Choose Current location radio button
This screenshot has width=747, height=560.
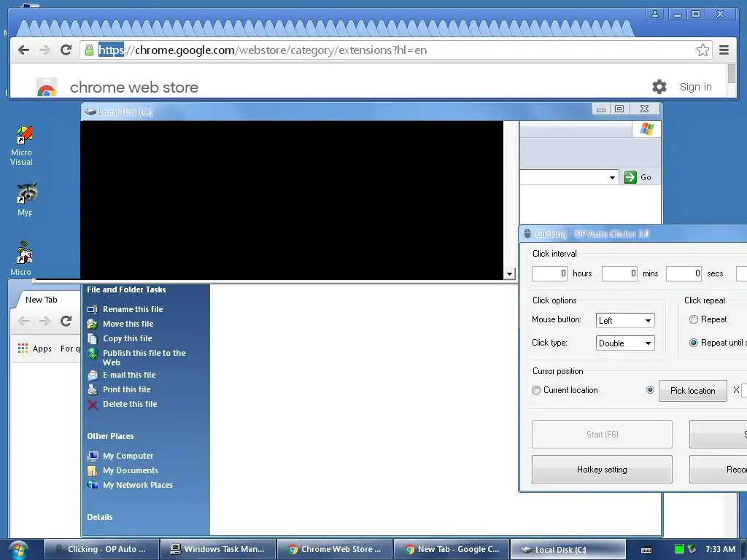(536, 390)
